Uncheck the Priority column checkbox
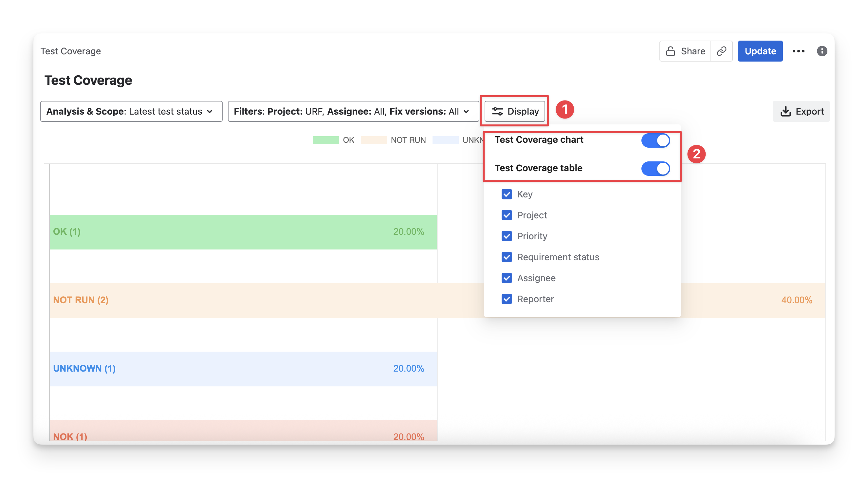Screen dimensions: 868x478 coord(507,236)
